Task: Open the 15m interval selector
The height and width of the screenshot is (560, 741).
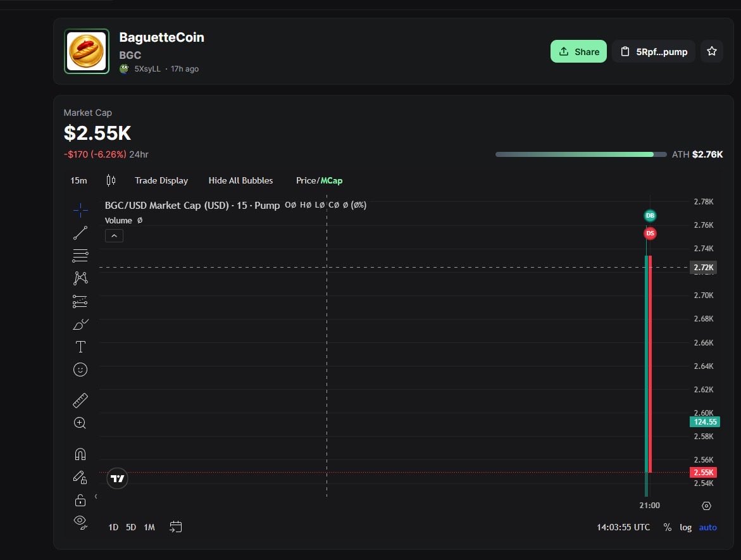Action: pos(78,180)
